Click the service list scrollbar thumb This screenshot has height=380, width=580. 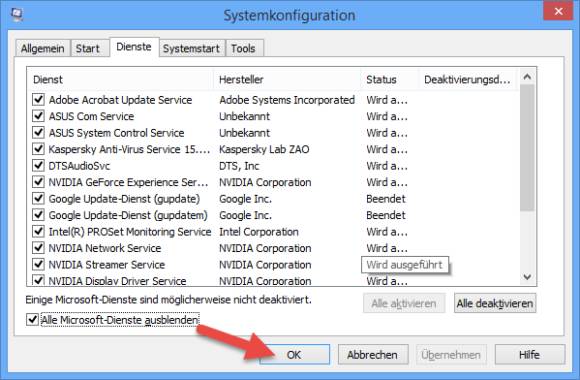(527, 148)
